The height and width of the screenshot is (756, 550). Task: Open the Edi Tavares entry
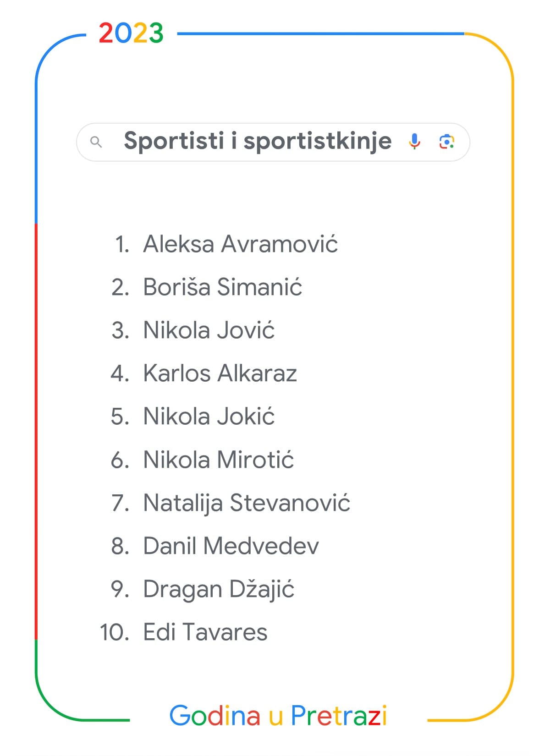205,632
